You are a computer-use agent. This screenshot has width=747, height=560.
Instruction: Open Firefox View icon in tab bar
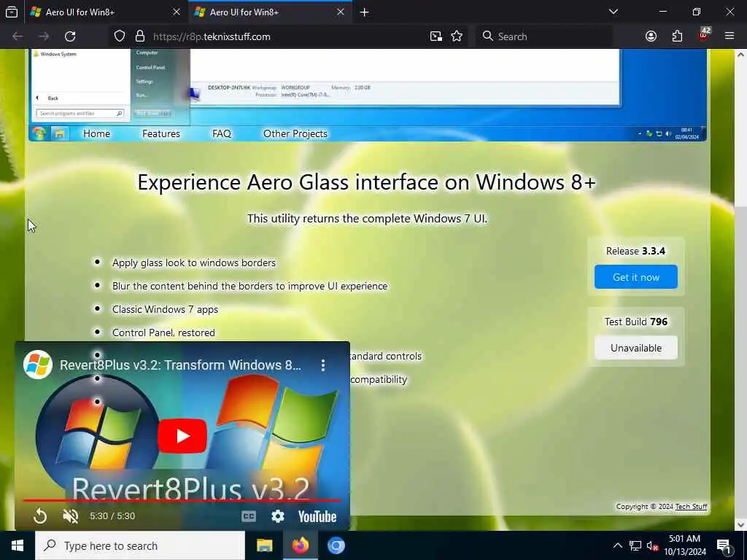click(x=12, y=12)
